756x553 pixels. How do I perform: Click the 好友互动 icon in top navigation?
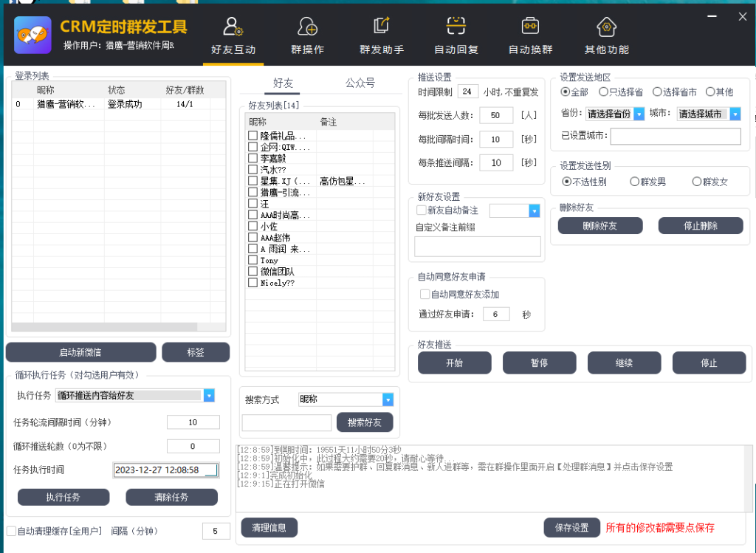[233, 27]
